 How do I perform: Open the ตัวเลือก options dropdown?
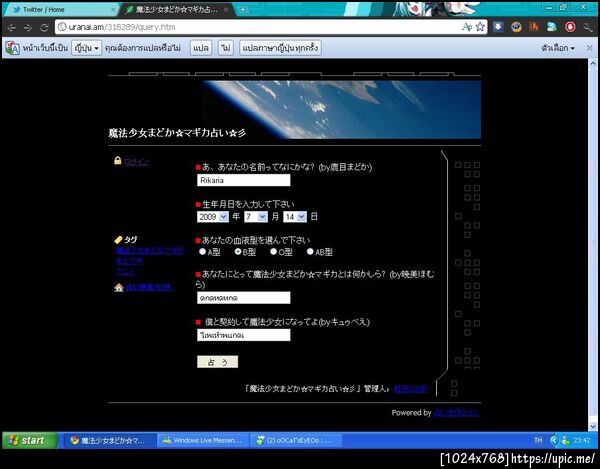558,48
